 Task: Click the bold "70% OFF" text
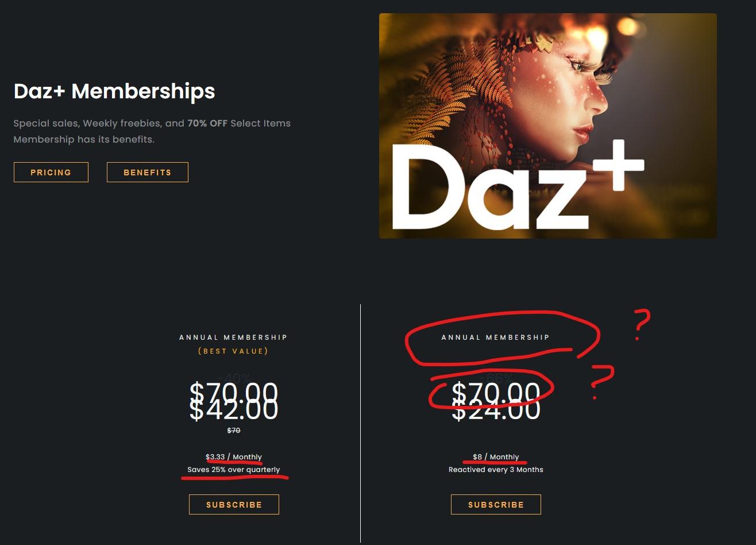(207, 123)
